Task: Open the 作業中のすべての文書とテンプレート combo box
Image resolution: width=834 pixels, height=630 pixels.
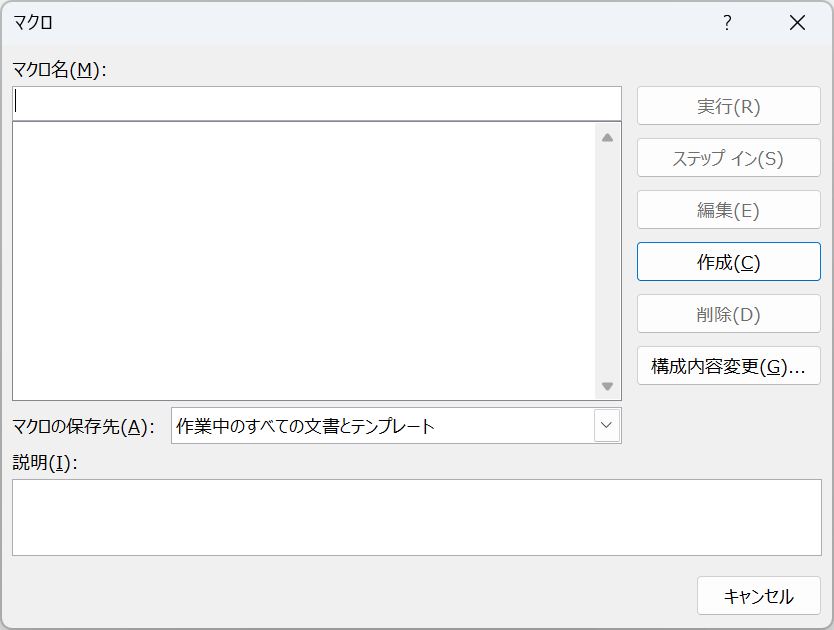Action: pos(384,426)
